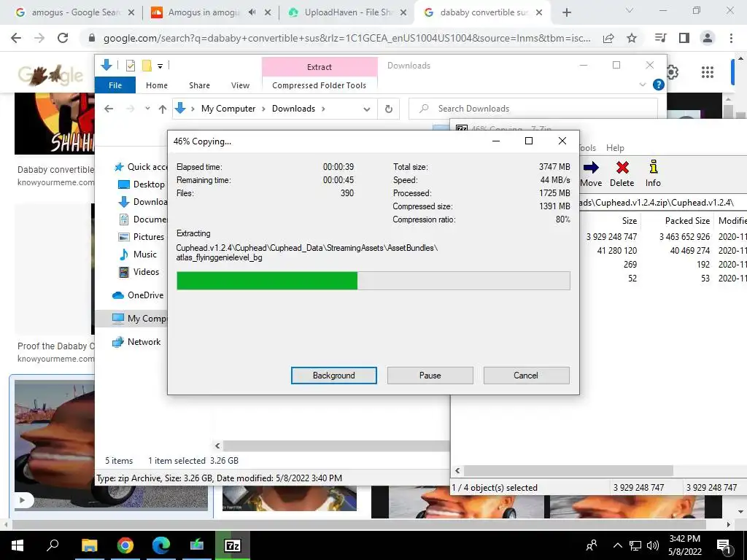Viewport: 747px width, 560px height.
Task: Go back in the Explorer window
Action: tap(109, 109)
